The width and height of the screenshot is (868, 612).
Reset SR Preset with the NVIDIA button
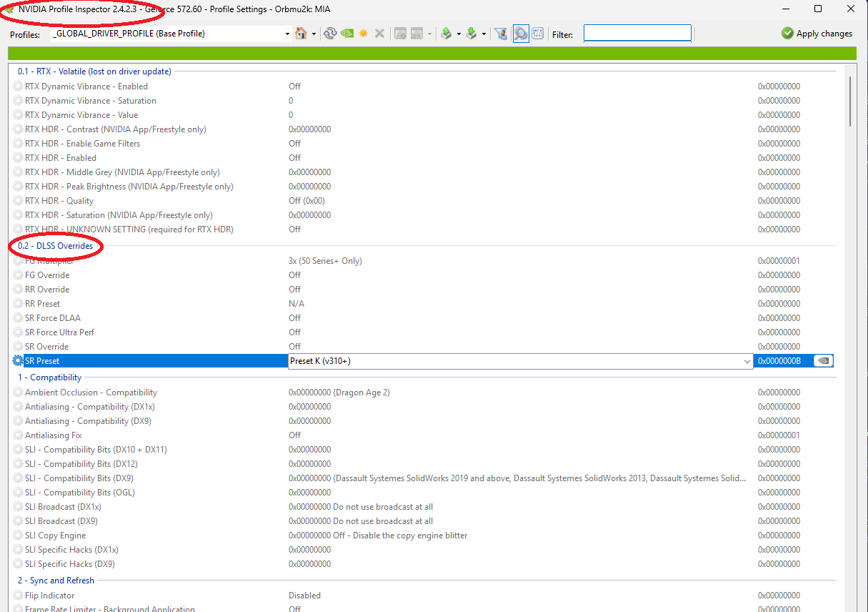tap(823, 361)
